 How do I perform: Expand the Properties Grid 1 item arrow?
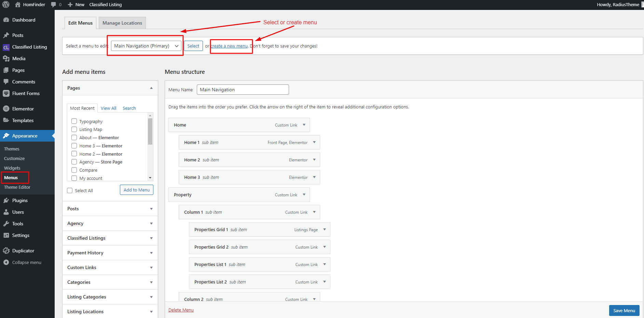click(325, 229)
